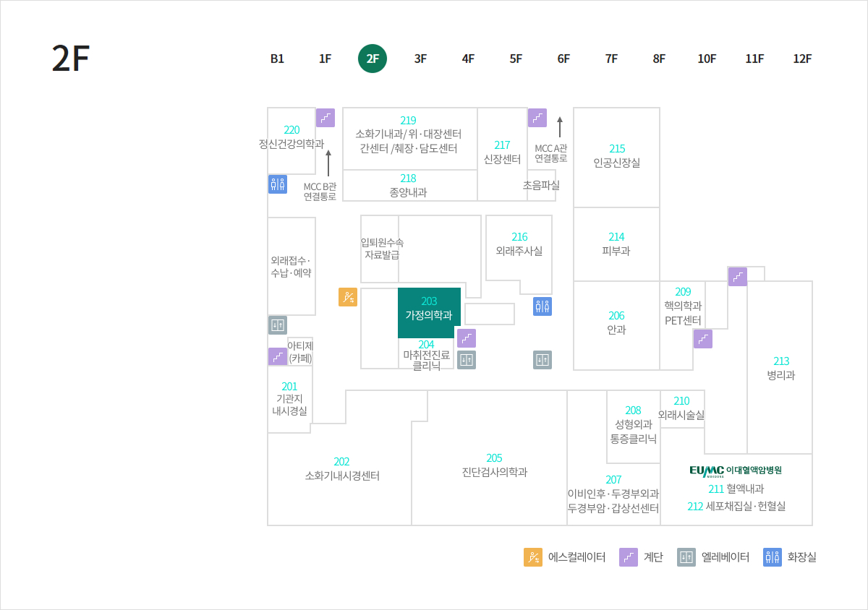Screen dimensions: 868x610
Task: Switch to the B1 floor tab
Action: [277, 59]
